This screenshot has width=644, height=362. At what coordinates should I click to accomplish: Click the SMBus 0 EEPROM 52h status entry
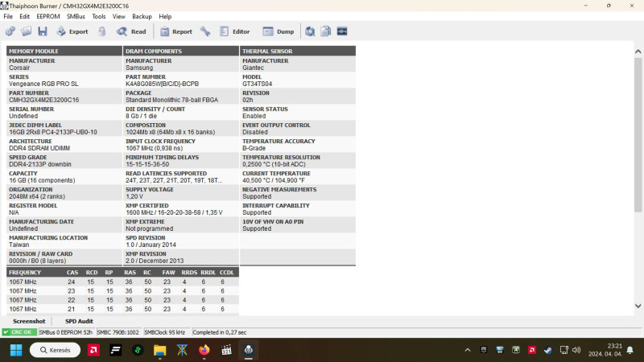point(66,332)
